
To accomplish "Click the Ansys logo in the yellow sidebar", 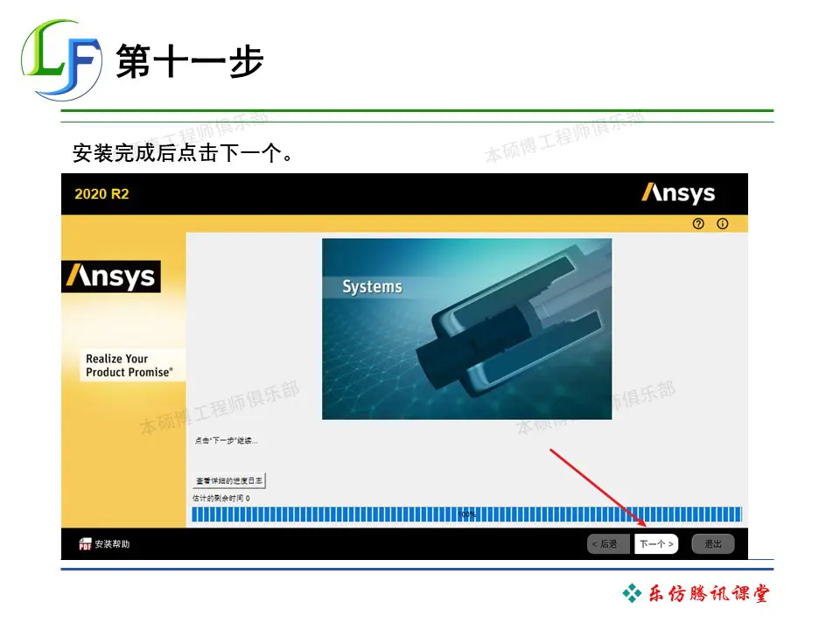I will (x=111, y=276).
